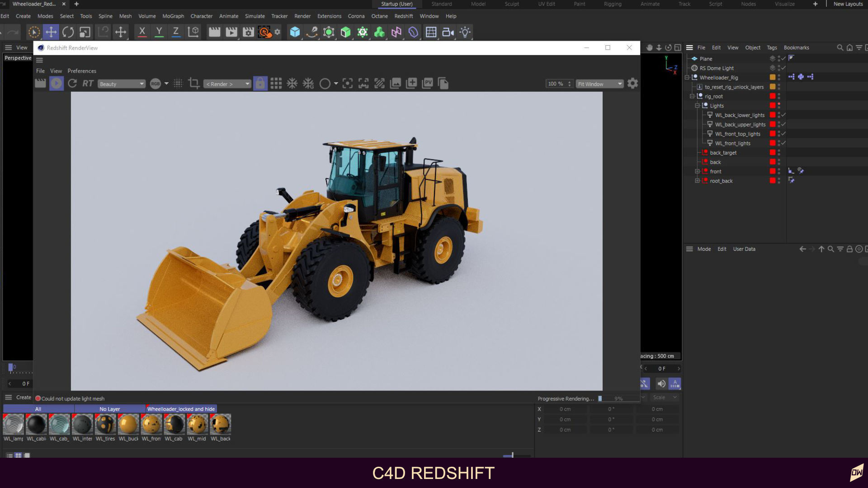Click the Light object icon
The width and height of the screenshot is (868, 488).
coord(465,32)
